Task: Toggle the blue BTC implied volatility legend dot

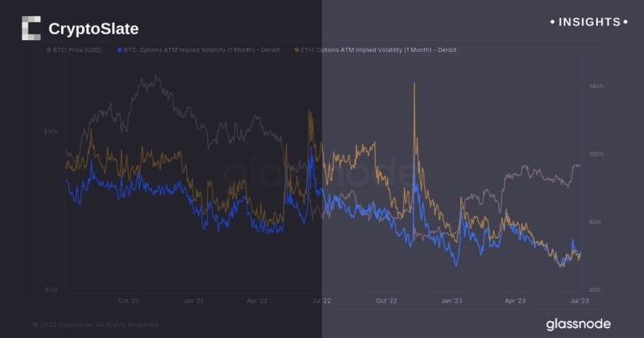Action: (121, 50)
